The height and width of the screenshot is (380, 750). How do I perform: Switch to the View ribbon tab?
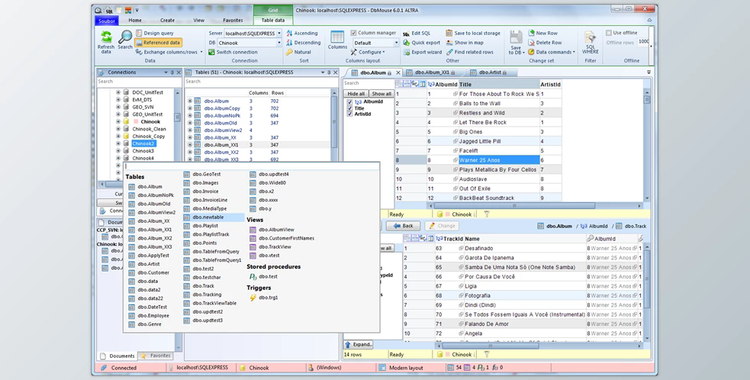click(x=199, y=21)
